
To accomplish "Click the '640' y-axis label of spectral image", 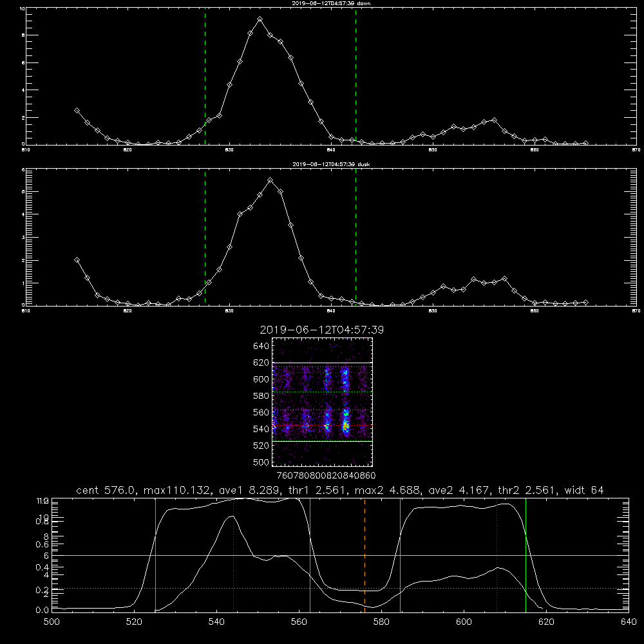I will pyautogui.click(x=261, y=346).
